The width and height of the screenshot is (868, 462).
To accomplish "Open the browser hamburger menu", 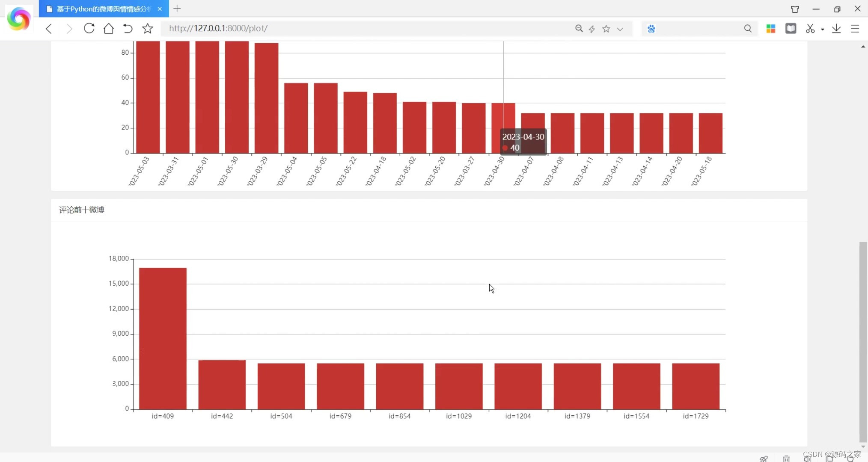I will point(855,29).
